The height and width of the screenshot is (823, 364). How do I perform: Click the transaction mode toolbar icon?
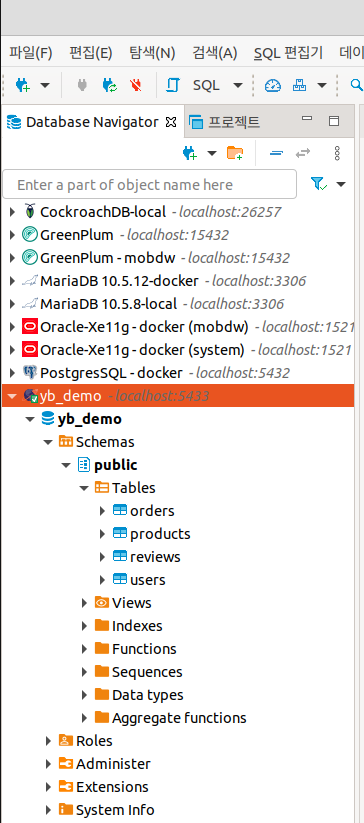click(x=299, y=85)
